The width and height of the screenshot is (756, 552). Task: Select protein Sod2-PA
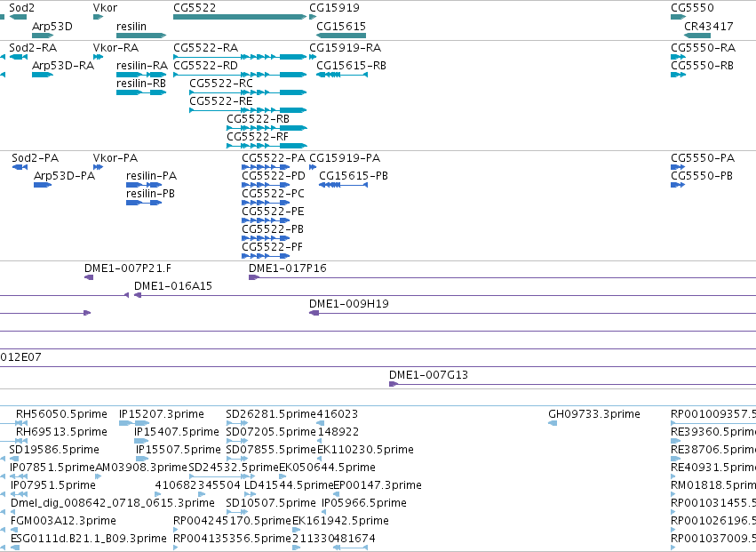point(20,167)
